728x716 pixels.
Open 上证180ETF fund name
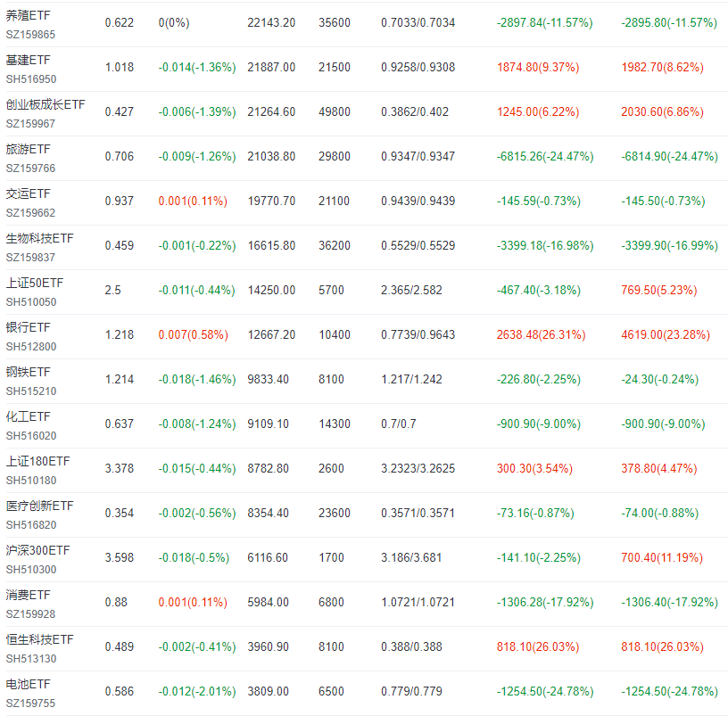point(37,461)
